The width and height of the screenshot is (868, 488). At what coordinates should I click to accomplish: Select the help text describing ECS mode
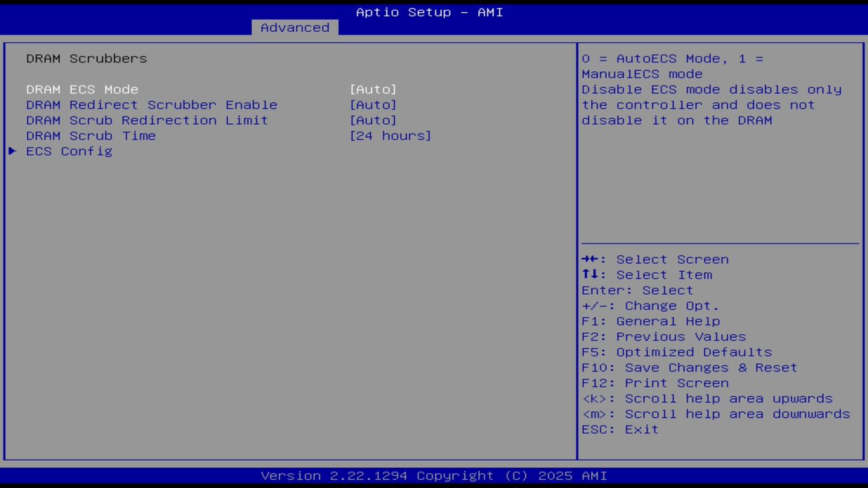point(711,89)
